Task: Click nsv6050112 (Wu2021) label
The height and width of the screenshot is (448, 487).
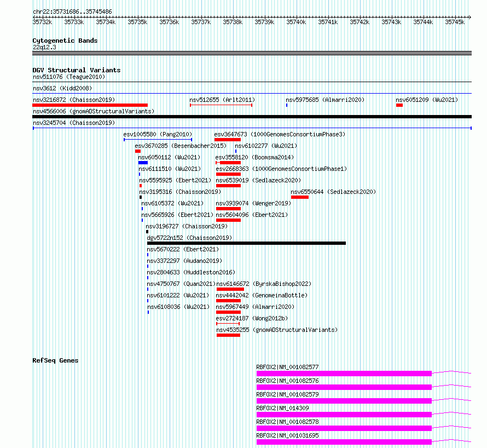Action: pyautogui.click(x=169, y=157)
